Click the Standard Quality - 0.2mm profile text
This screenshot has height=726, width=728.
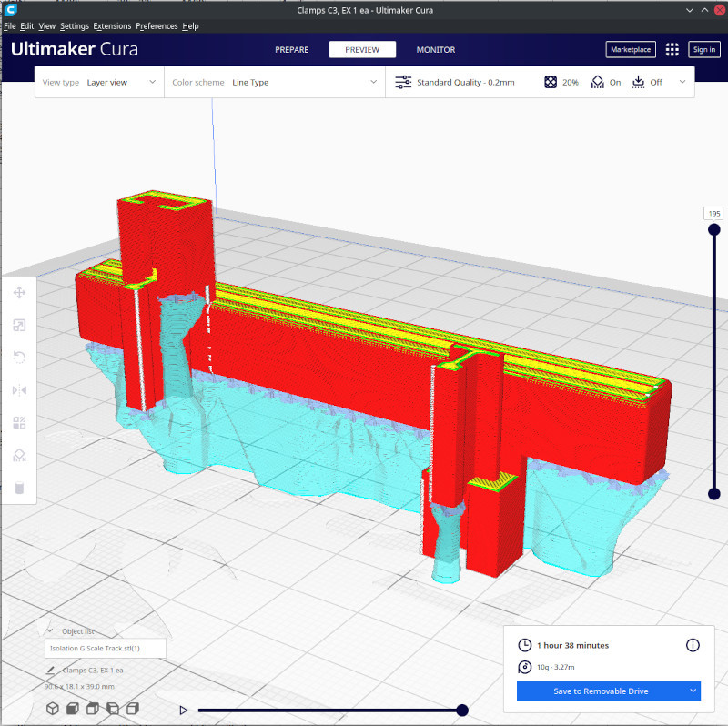(466, 82)
